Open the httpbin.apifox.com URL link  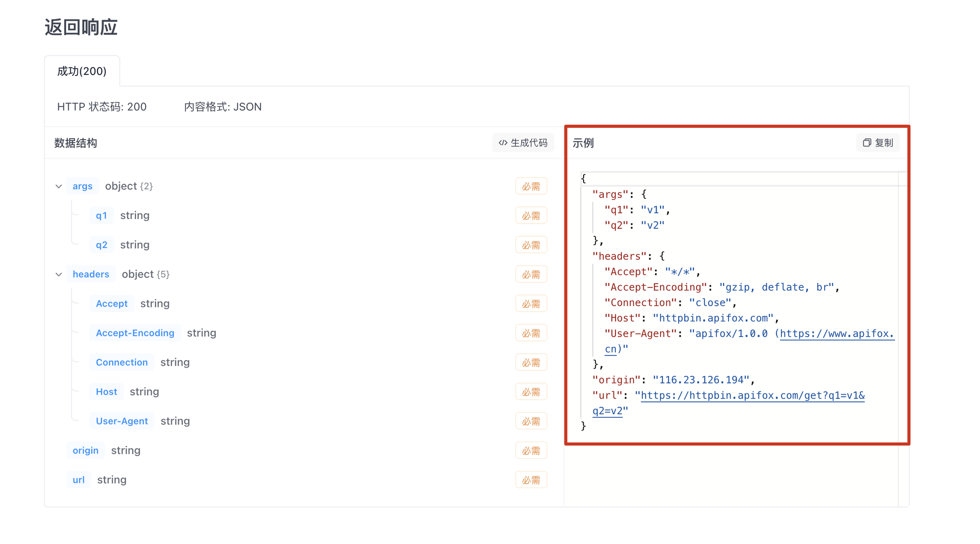click(752, 396)
